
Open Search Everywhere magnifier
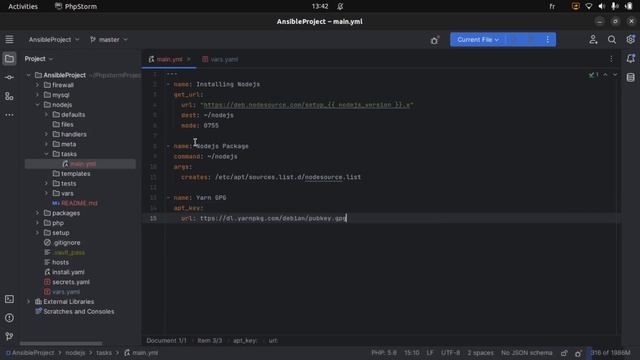(x=611, y=40)
